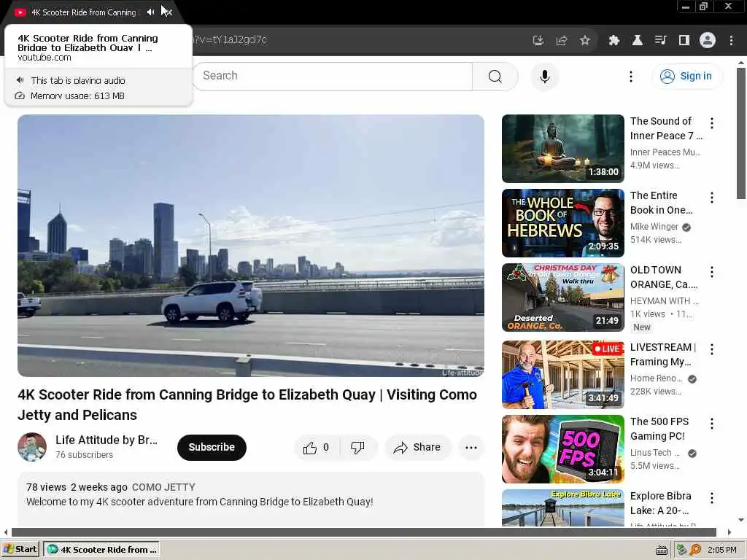Open menu for The Sound of Inner Peace
Screen dimensions: 747x560
pos(712,123)
